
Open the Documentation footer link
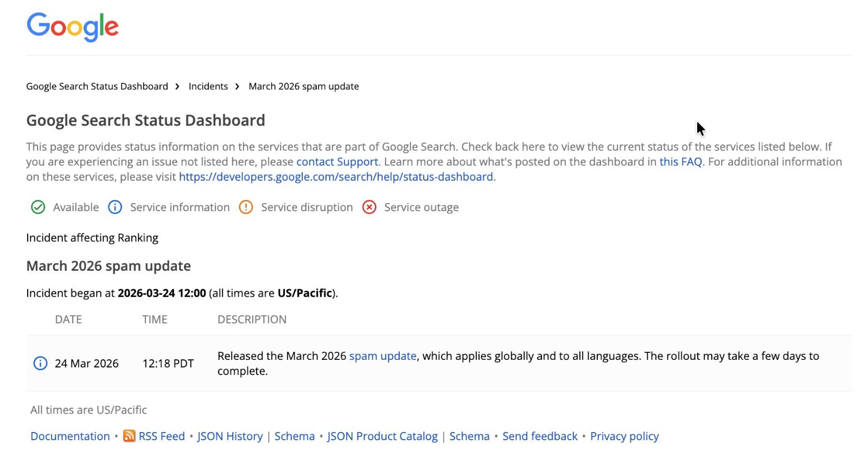coord(70,436)
